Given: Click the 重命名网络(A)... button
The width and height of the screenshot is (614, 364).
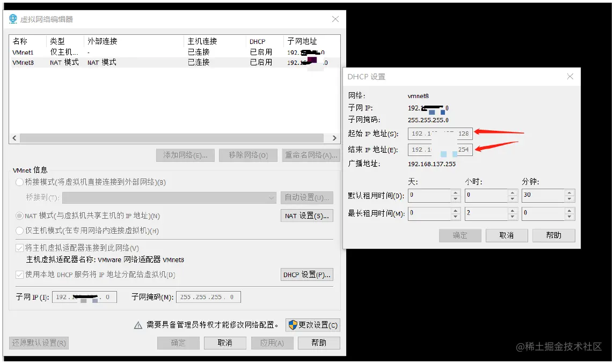Looking at the screenshot, I should point(311,155).
